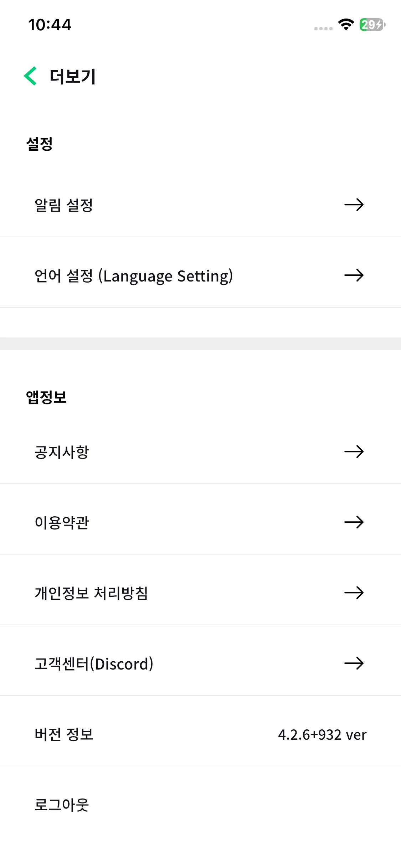Image resolution: width=401 pixels, height=868 pixels.
Task: Open the 알림 설정 menu item
Action: pyautogui.click(x=64, y=205)
